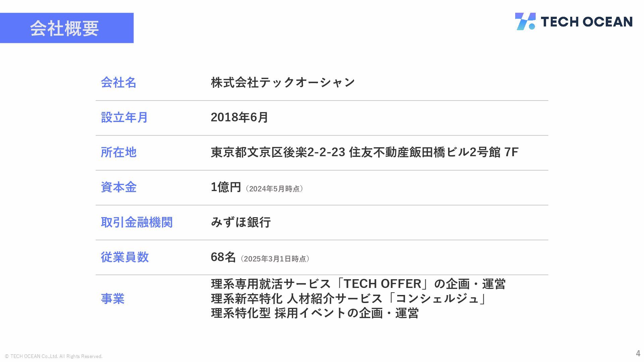Screen dimensions: 644x362
Task: Select the company name 株式会社テックオーシャン
Action: tap(283, 82)
